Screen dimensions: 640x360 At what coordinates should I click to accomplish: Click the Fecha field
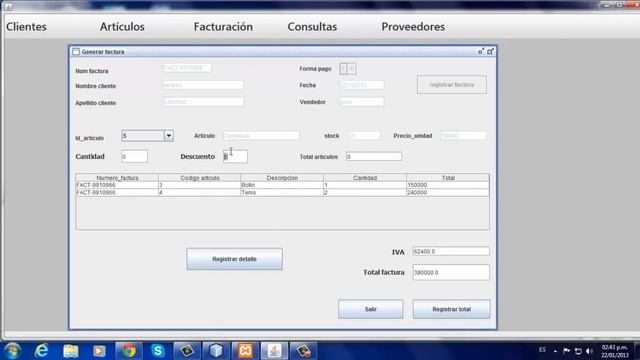coord(362,85)
